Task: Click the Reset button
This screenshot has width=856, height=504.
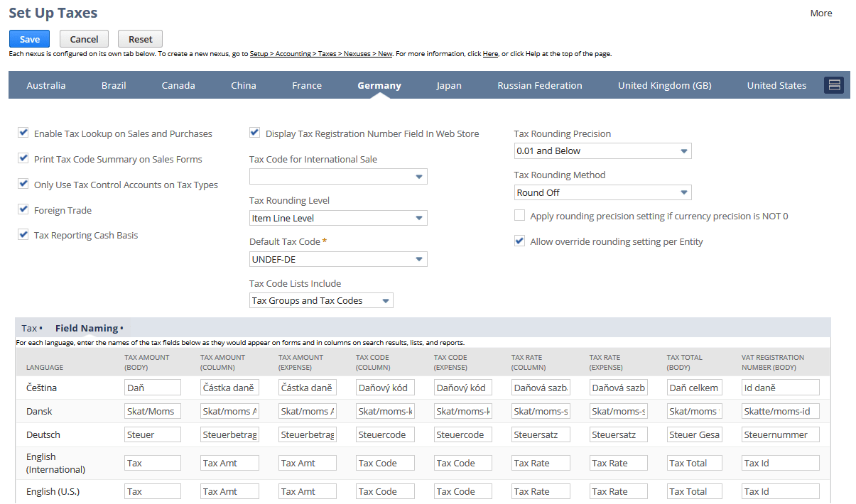Action: pyautogui.click(x=140, y=38)
